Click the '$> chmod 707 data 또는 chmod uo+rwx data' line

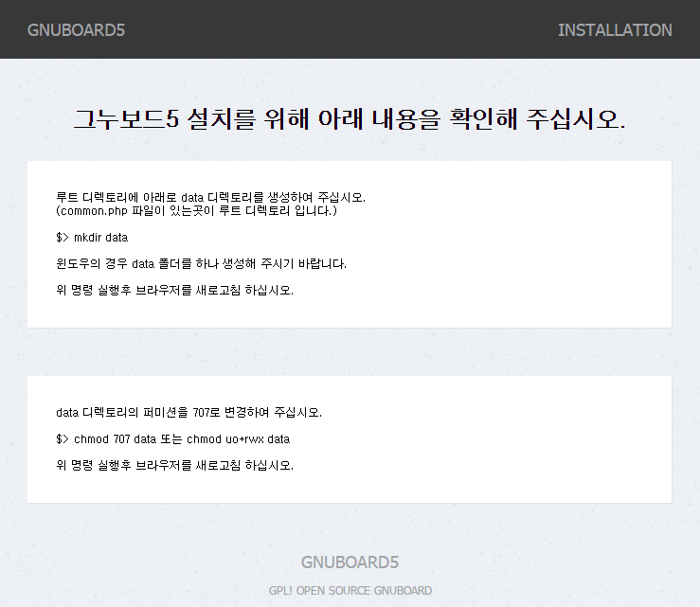point(173,439)
